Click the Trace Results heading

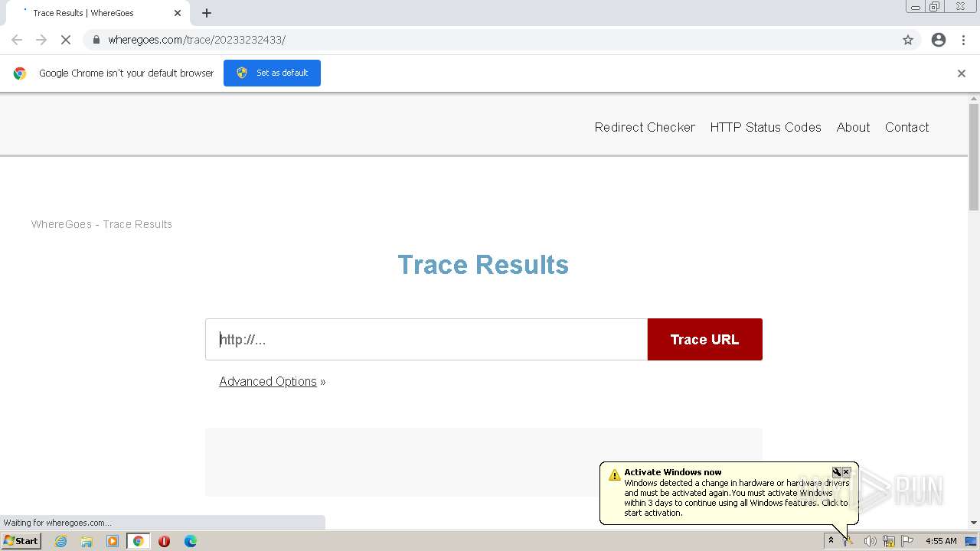[x=483, y=265]
